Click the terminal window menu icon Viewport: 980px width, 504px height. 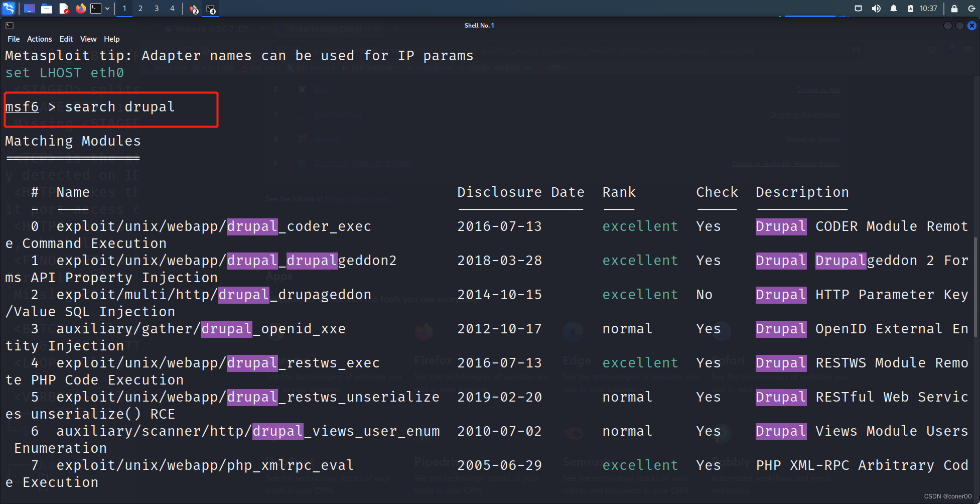(10, 26)
